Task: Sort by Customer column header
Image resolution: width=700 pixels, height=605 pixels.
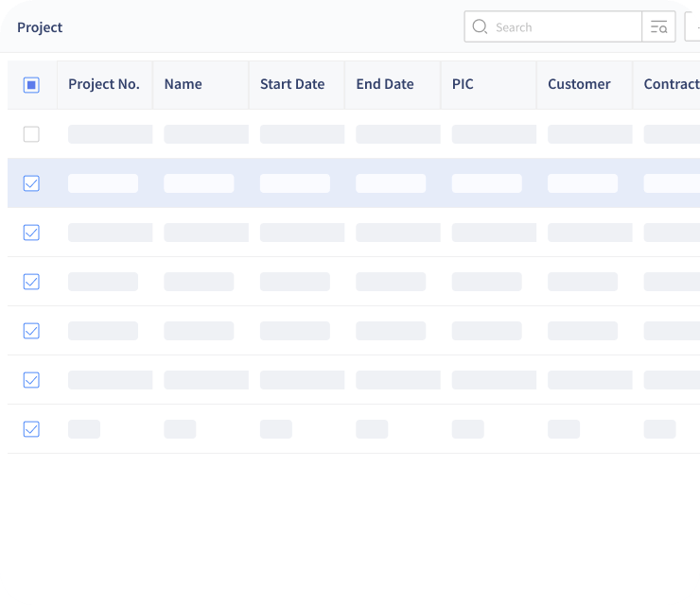Action: coord(579,84)
